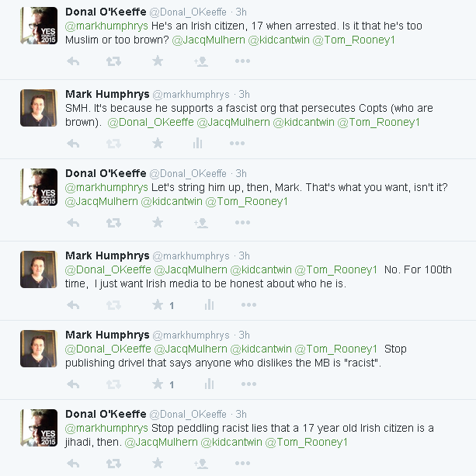Retweet the "Stop publishing drivel" tweet

pyautogui.click(x=113, y=384)
